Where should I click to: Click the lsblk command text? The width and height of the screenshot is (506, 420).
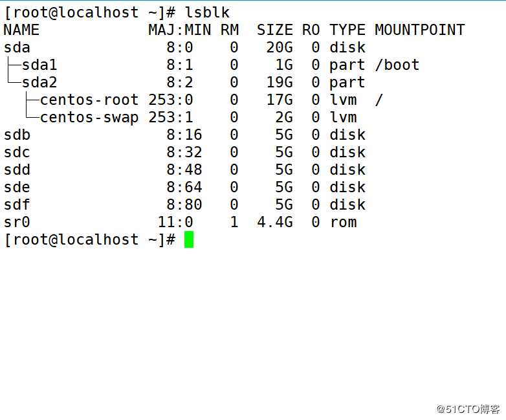[x=207, y=12]
